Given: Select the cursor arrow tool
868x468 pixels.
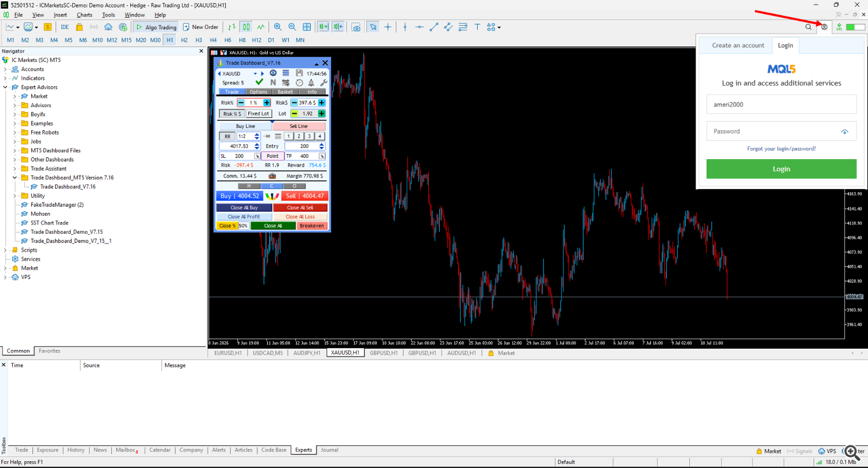Looking at the screenshot, I should 373,27.
